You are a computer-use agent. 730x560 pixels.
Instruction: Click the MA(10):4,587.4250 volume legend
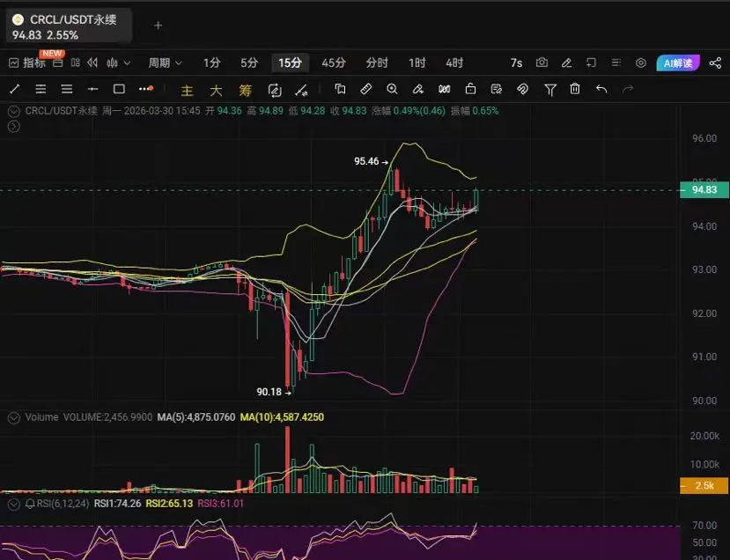pos(282,417)
